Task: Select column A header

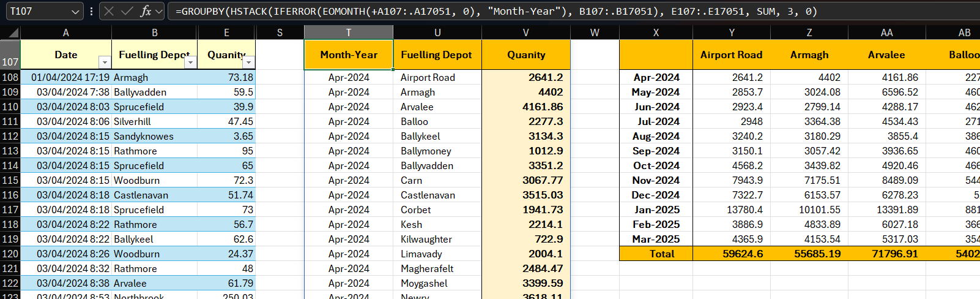Action: click(66, 32)
